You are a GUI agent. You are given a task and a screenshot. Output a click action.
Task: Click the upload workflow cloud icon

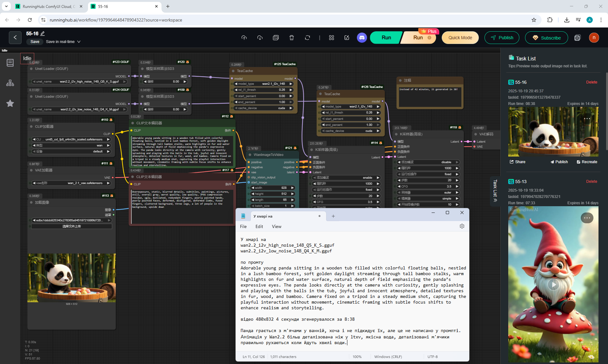coord(244,38)
